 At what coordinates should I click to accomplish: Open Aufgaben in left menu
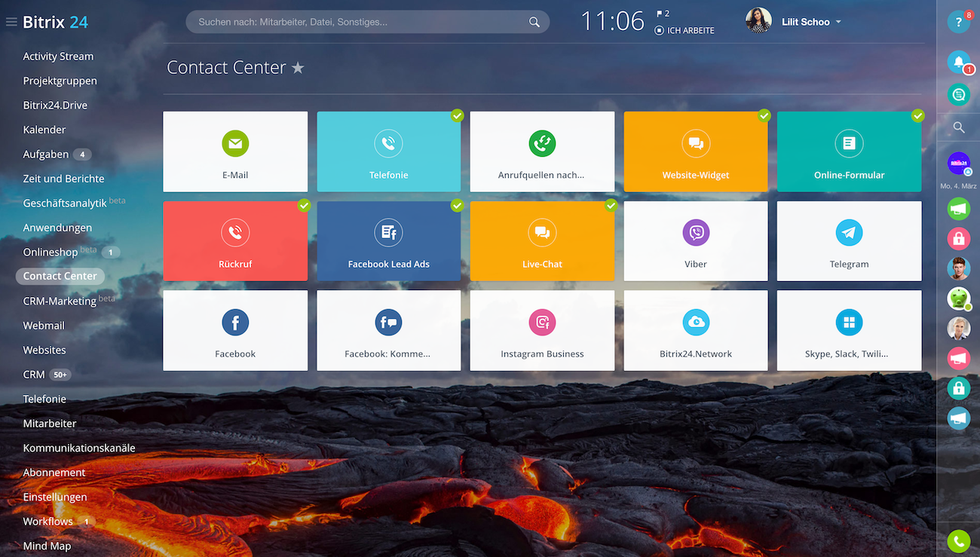pyautogui.click(x=46, y=155)
